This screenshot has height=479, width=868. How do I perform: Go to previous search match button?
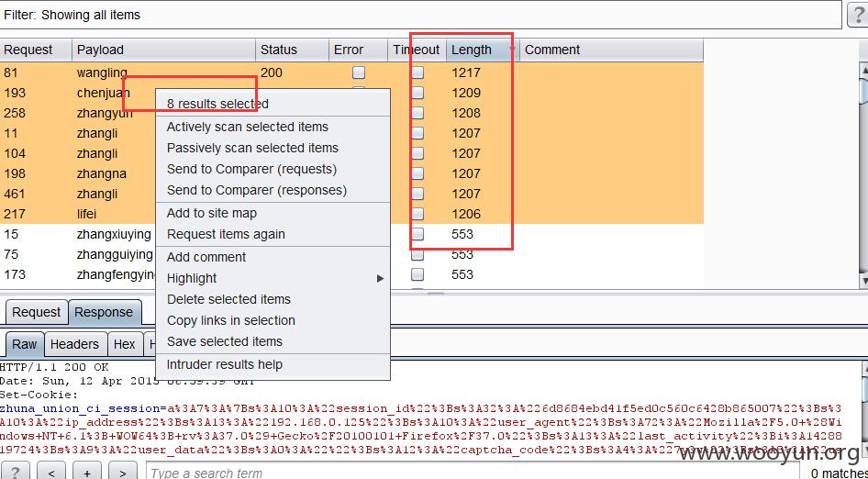[51, 473]
